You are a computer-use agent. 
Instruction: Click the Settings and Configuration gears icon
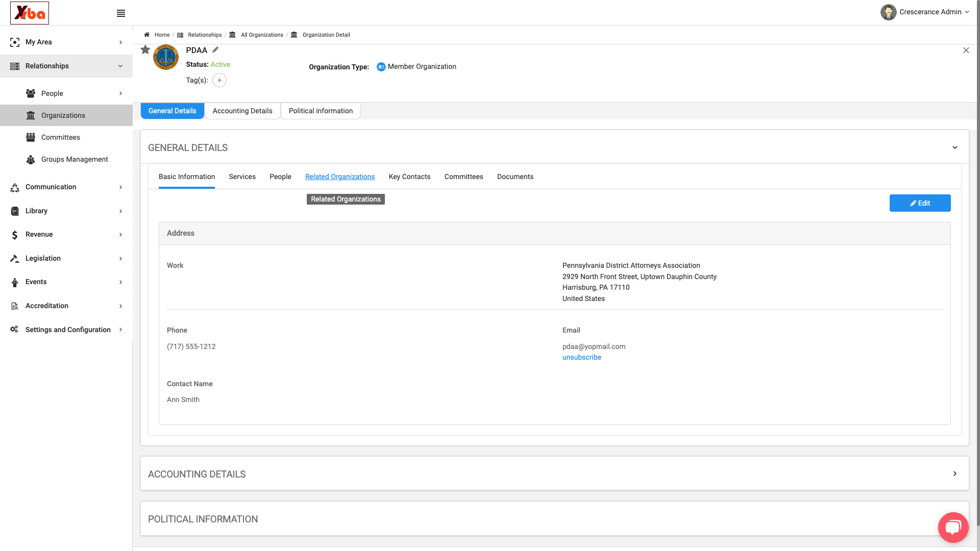point(14,330)
